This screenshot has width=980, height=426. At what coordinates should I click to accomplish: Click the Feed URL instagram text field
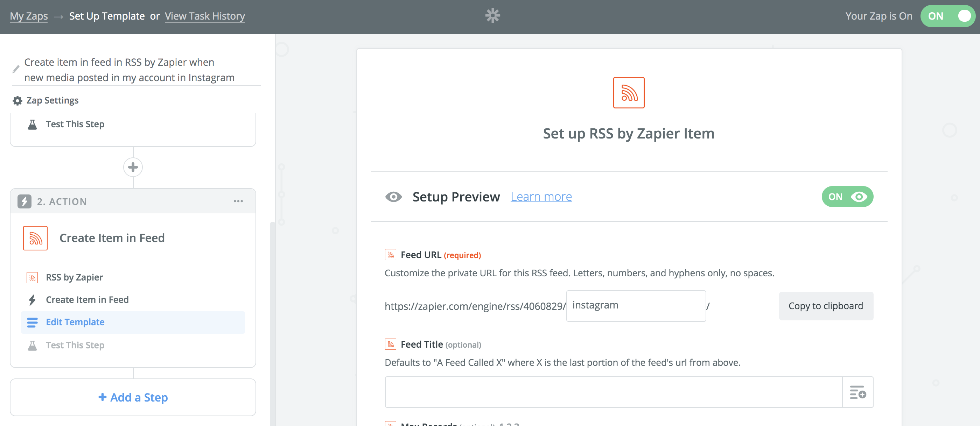636,306
